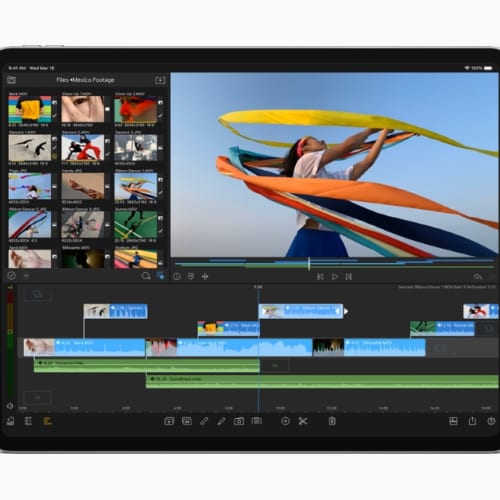
Task: Select the silhouette clip on the main track
Action: 369,347
